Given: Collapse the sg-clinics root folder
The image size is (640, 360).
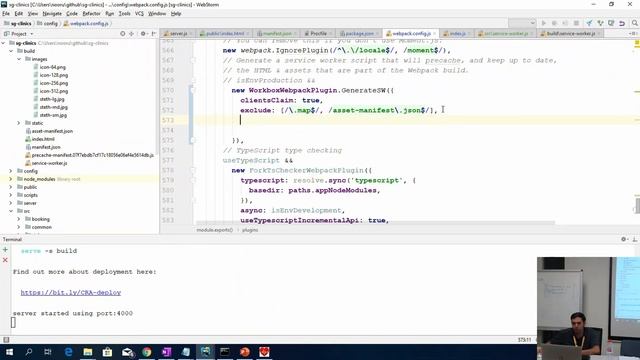Looking at the screenshot, I should 4,43.
